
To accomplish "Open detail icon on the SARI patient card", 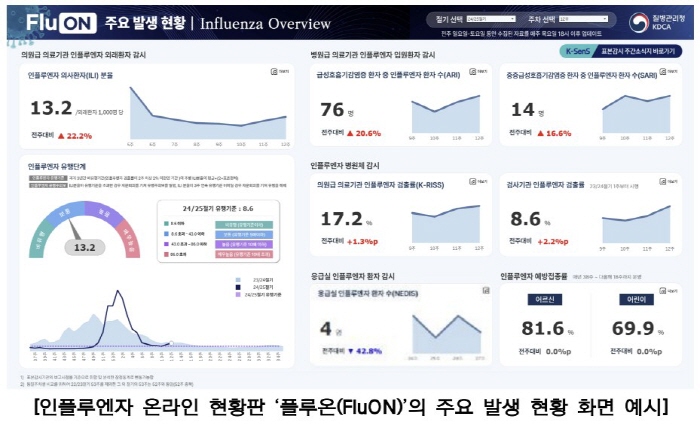I will 668,71.
